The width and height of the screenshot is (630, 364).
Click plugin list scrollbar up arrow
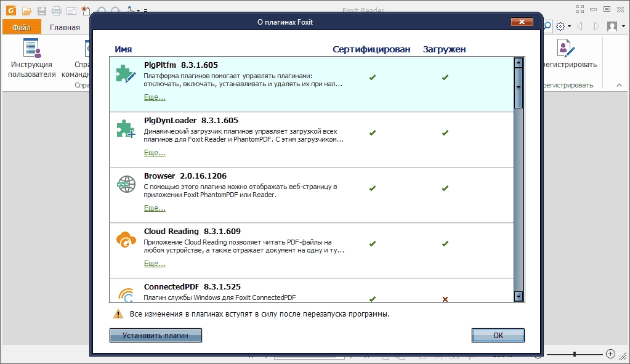519,63
